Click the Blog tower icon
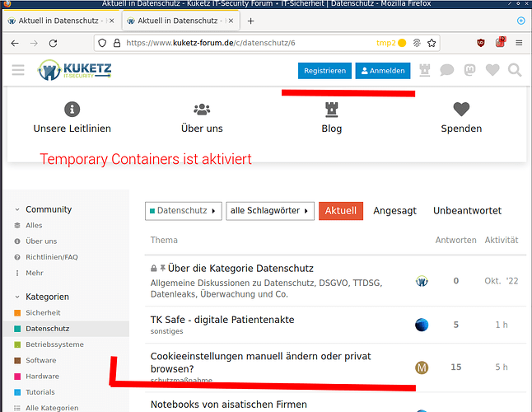This screenshot has height=412, width=532. (332, 110)
